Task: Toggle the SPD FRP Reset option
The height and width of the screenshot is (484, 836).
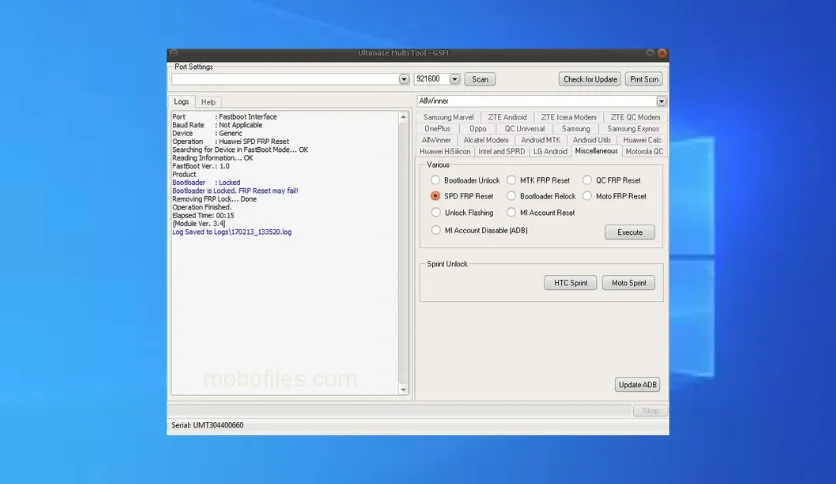Action: point(436,196)
